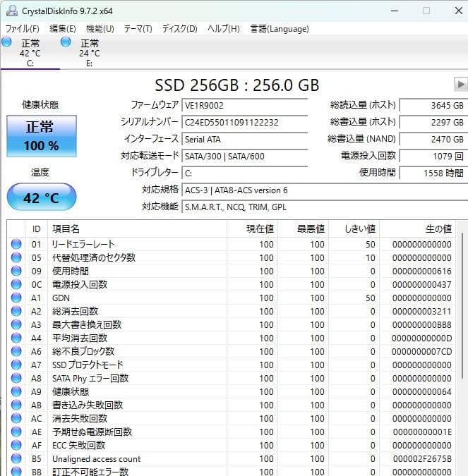The height and width of the screenshot is (476, 468).
Task: Switch to the E: drive tab at 24 °C
Action: tap(89, 52)
